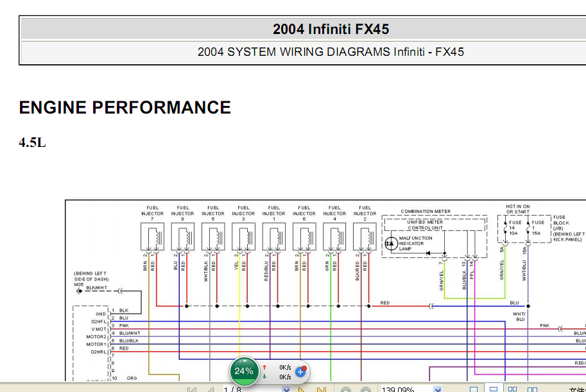Click FUSE 1 15A label
The image size is (586, 392).
(538, 228)
